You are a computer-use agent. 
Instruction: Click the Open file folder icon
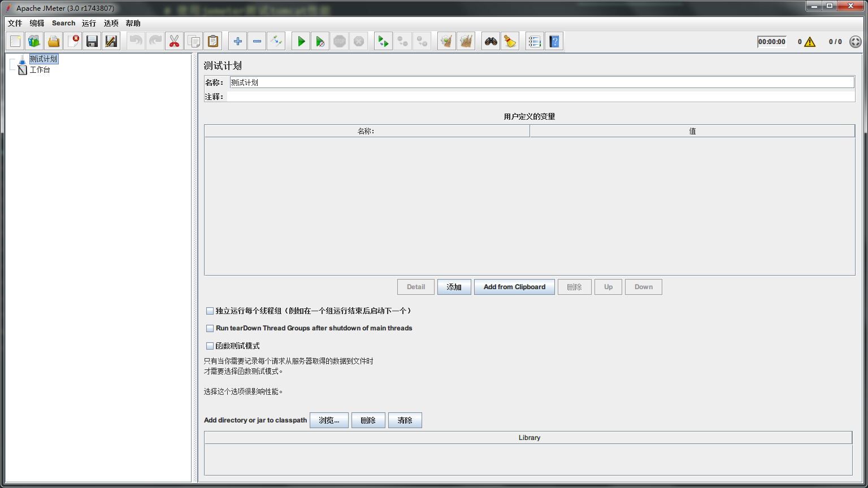coord(54,41)
